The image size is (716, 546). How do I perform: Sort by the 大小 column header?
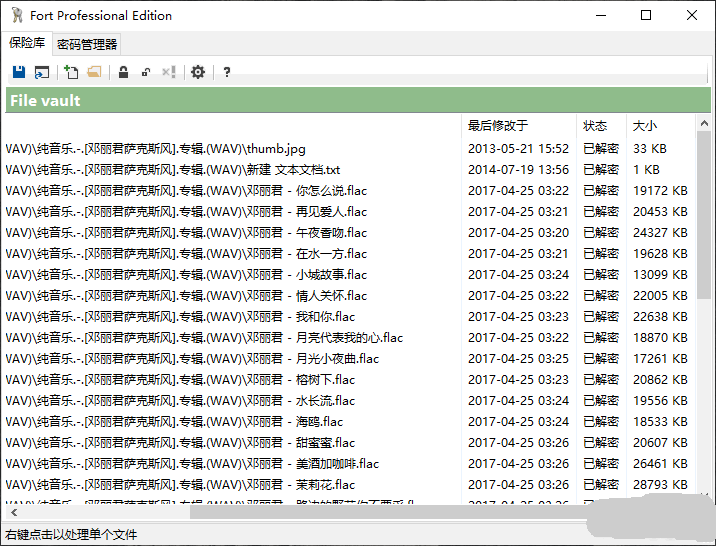[645, 126]
